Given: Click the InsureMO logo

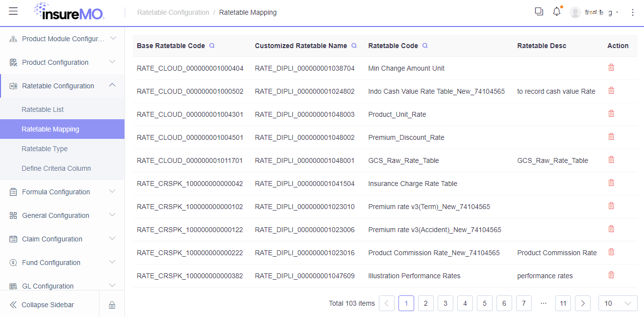Looking at the screenshot, I should pos(69,12).
